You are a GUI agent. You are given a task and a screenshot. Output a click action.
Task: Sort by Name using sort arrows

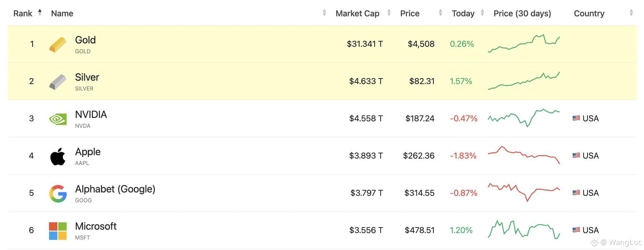[324, 13]
